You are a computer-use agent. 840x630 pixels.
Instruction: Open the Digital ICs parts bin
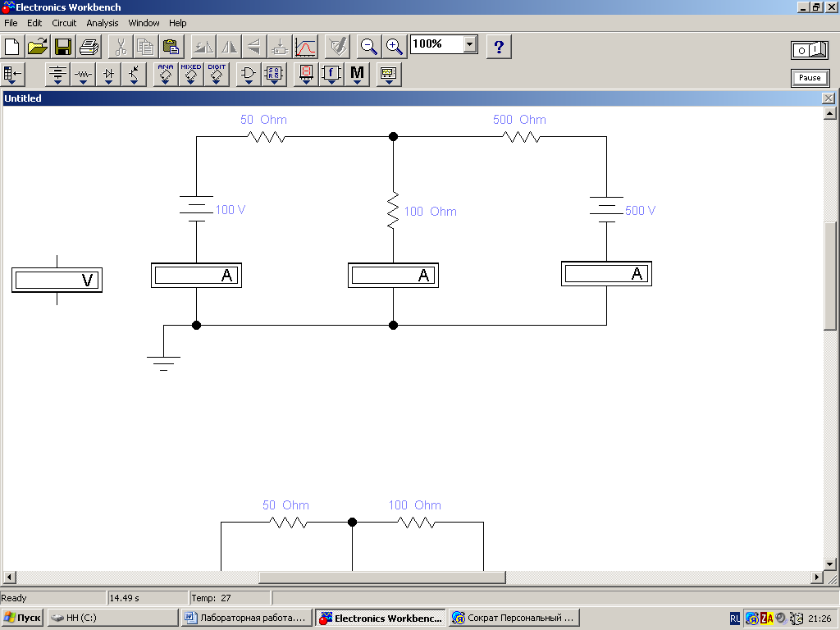pyautogui.click(x=217, y=74)
